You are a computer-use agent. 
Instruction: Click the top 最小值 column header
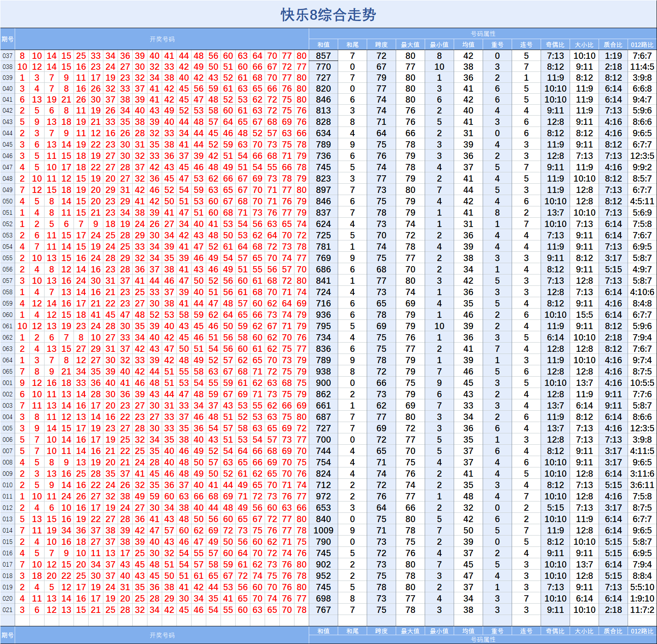click(x=439, y=45)
